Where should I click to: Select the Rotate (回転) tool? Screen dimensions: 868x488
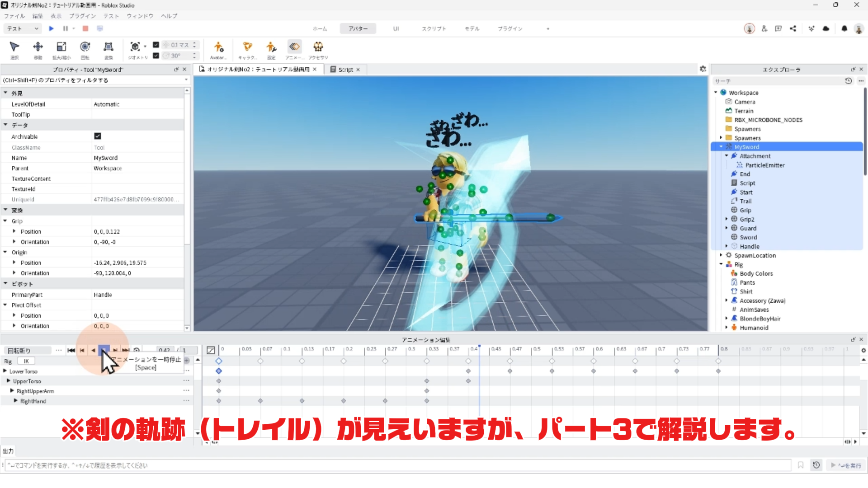click(85, 47)
